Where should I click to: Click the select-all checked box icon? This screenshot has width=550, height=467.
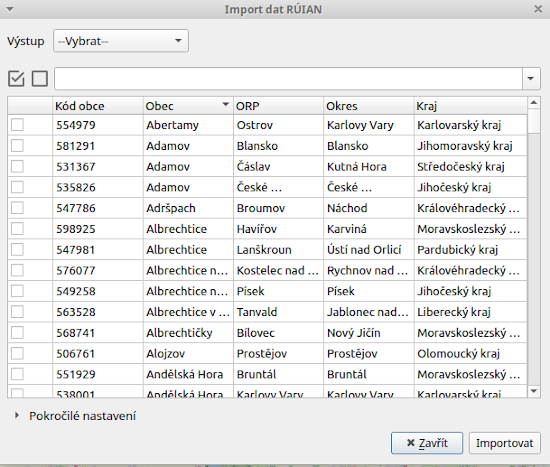point(16,78)
